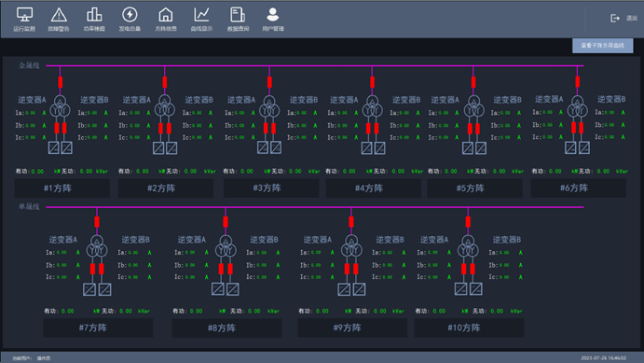Select the #10方阵 button
This screenshot has width=644, height=363.
(x=469, y=328)
